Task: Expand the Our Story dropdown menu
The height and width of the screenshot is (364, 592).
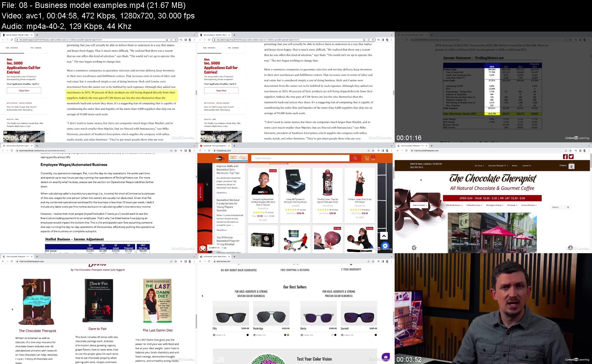Action: coord(479,166)
